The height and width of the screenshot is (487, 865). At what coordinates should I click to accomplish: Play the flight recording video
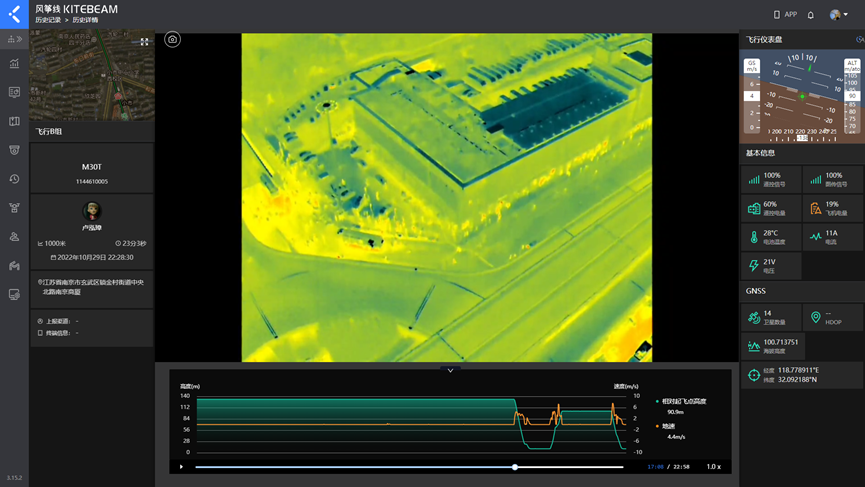[181, 467]
